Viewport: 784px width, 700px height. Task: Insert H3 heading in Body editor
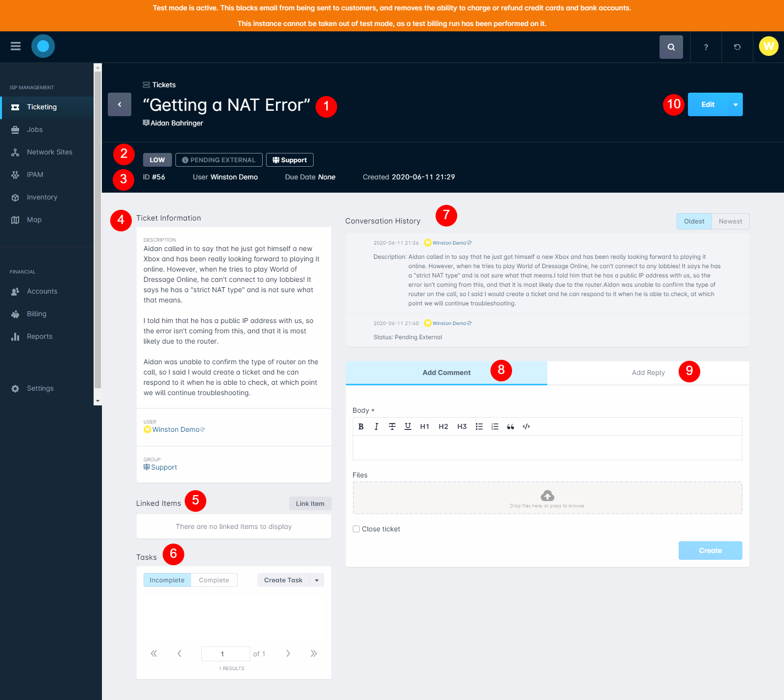[462, 426]
